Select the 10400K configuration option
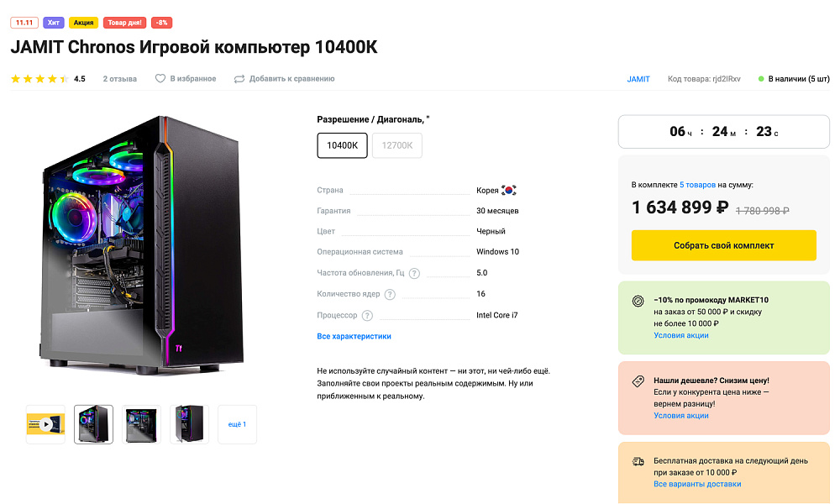 (342, 144)
